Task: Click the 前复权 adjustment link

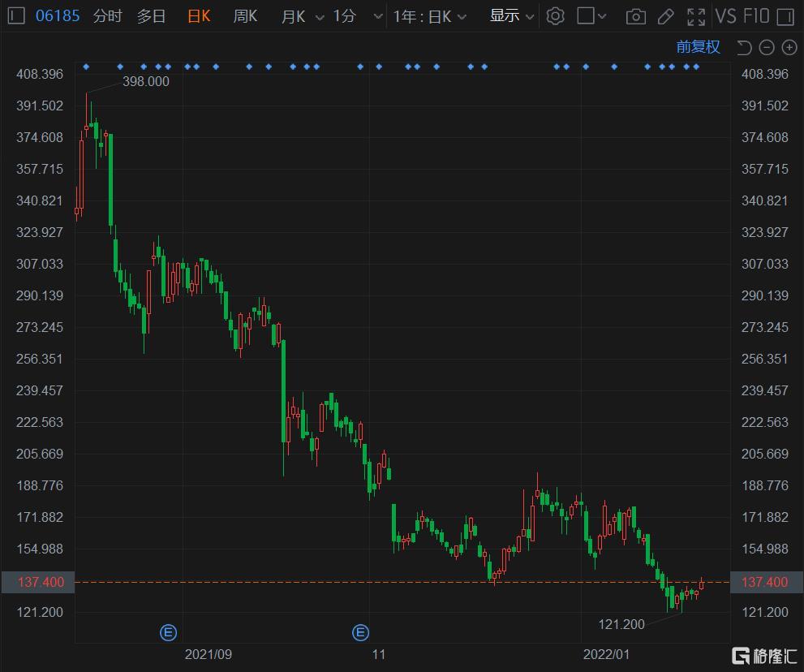Action: pyautogui.click(x=698, y=47)
